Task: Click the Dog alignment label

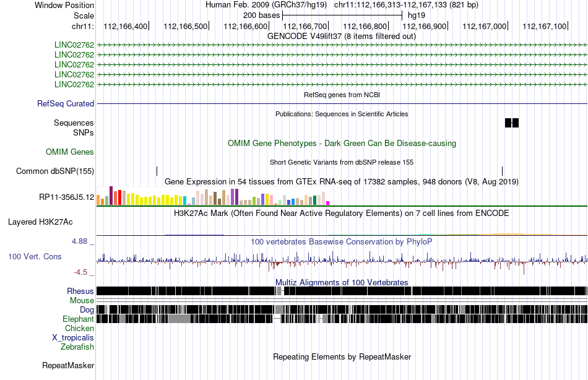Action: [x=87, y=310]
